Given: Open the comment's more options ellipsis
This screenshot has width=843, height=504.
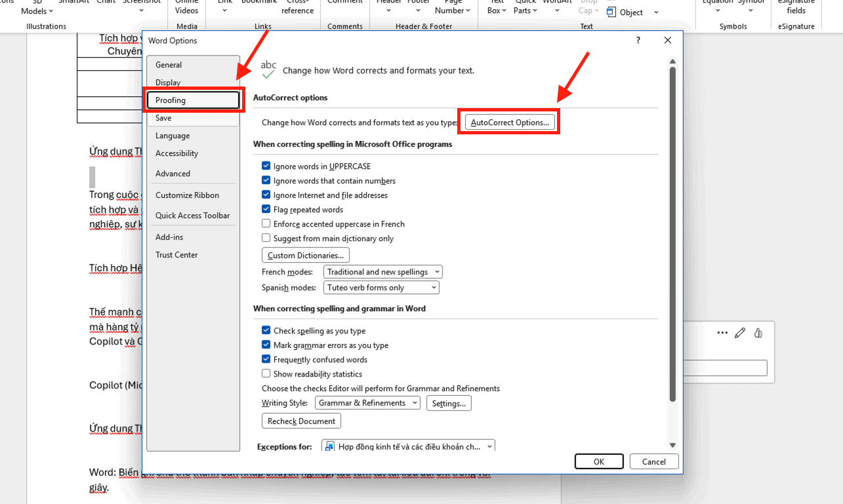Looking at the screenshot, I should (x=722, y=333).
